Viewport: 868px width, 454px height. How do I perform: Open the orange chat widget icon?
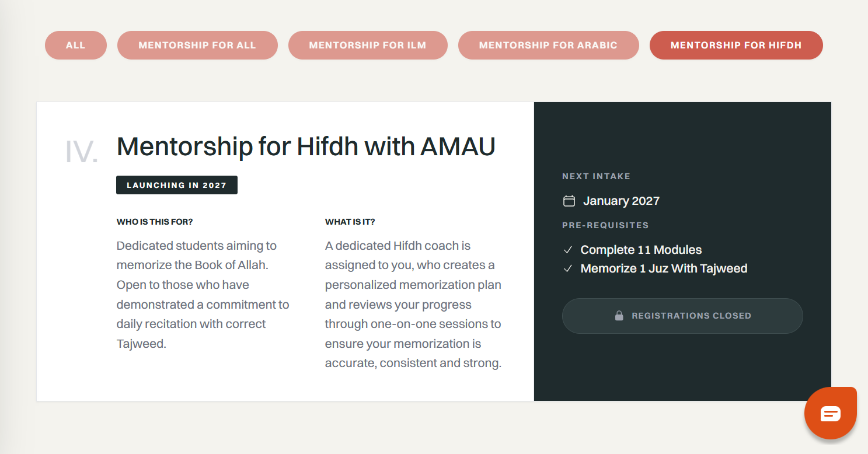[x=830, y=414]
